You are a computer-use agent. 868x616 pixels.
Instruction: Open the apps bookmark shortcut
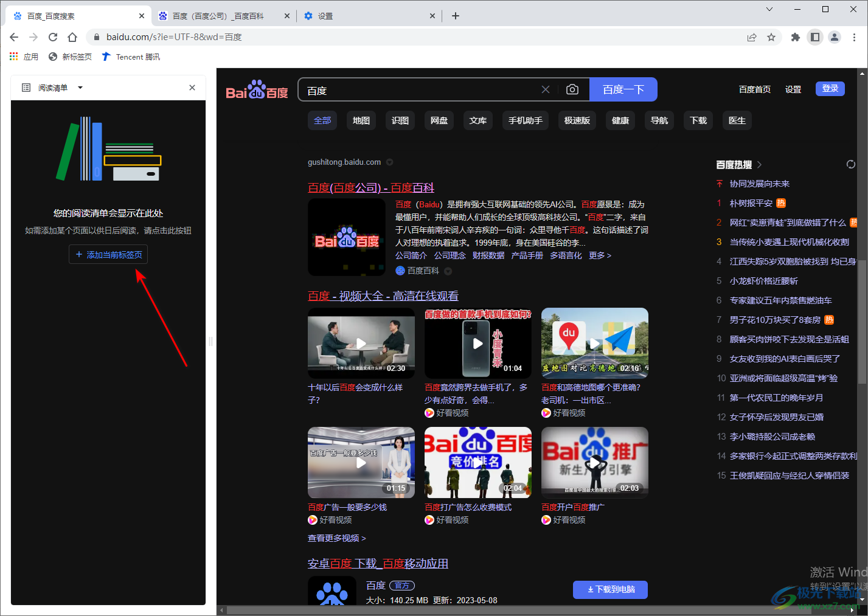click(x=24, y=57)
